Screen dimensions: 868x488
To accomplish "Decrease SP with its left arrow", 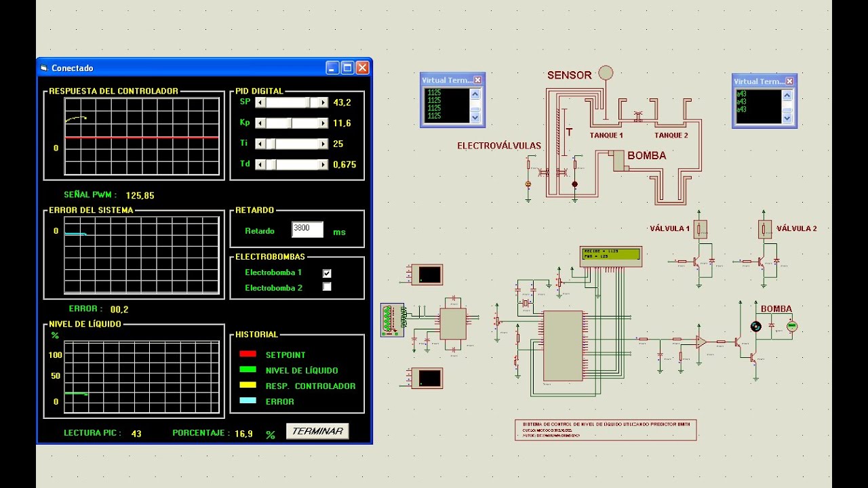I will [260, 102].
